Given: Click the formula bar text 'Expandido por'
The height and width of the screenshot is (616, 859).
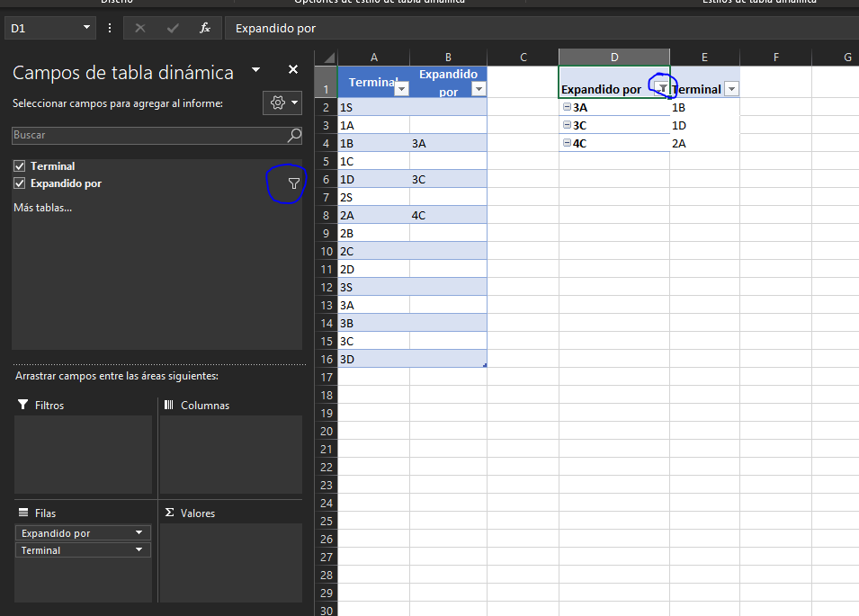Looking at the screenshot, I should click(x=275, y=29).
